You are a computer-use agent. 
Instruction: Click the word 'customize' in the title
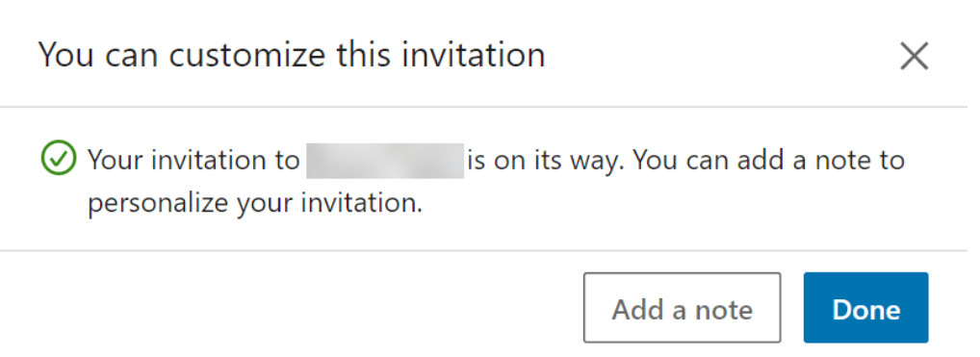point(246,55)
